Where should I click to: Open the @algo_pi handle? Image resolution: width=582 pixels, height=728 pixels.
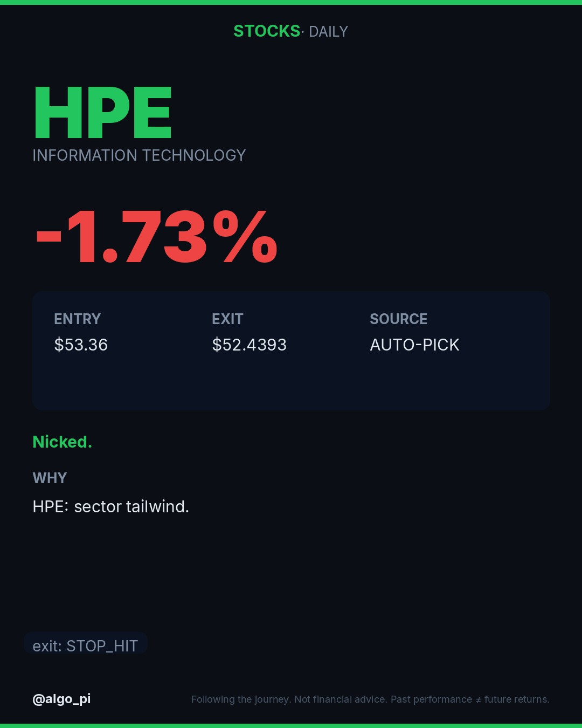pyautogui.click(x=61, y=699)
